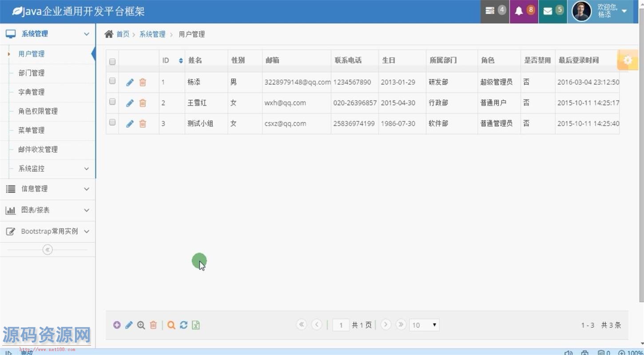Image resolution: width=644 pixels, height=355 pixels.
Task: Check the select-all header checkbox
Action: 112,62
